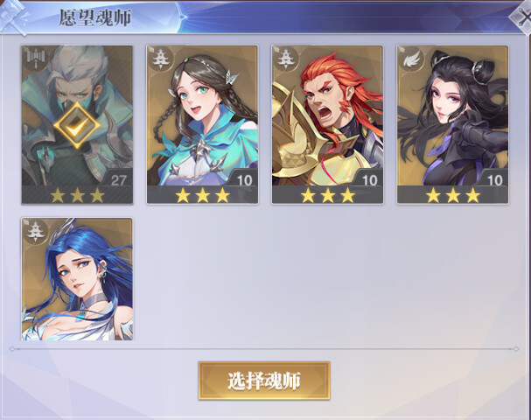Click the pagoda class icon on braided girl card
Screen dimensions: 531x420
161,59
